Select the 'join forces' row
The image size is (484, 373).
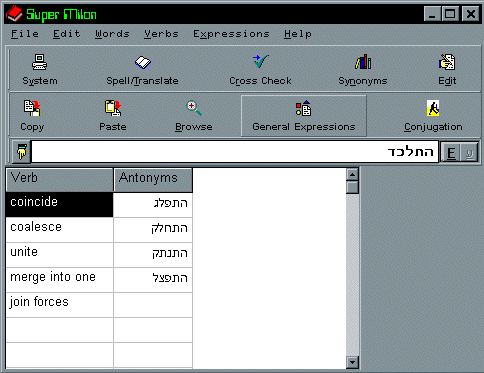60,305
